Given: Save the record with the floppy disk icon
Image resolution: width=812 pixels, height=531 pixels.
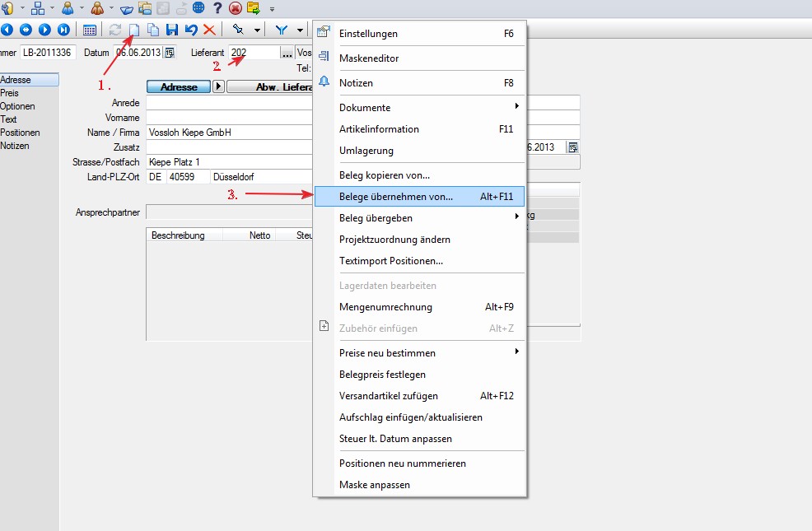Looking at the screenshot, I should click(x=172, y=30).
